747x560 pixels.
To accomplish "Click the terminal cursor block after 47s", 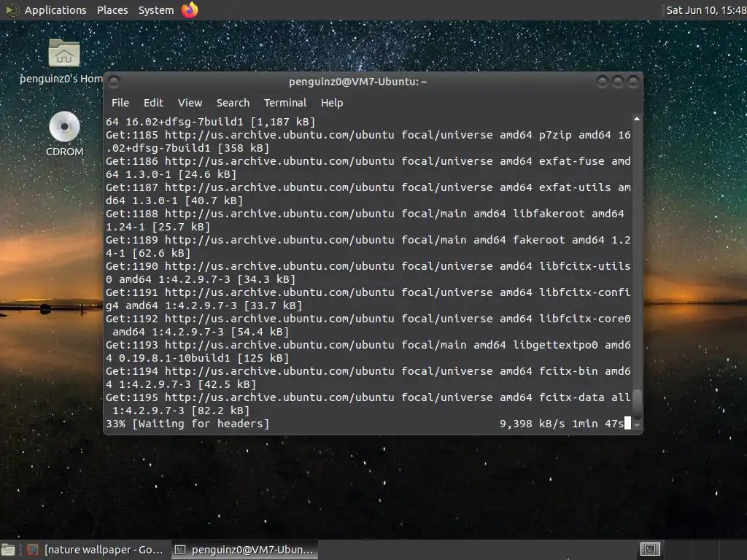I will pyautogui.click(x=627, y=424).
